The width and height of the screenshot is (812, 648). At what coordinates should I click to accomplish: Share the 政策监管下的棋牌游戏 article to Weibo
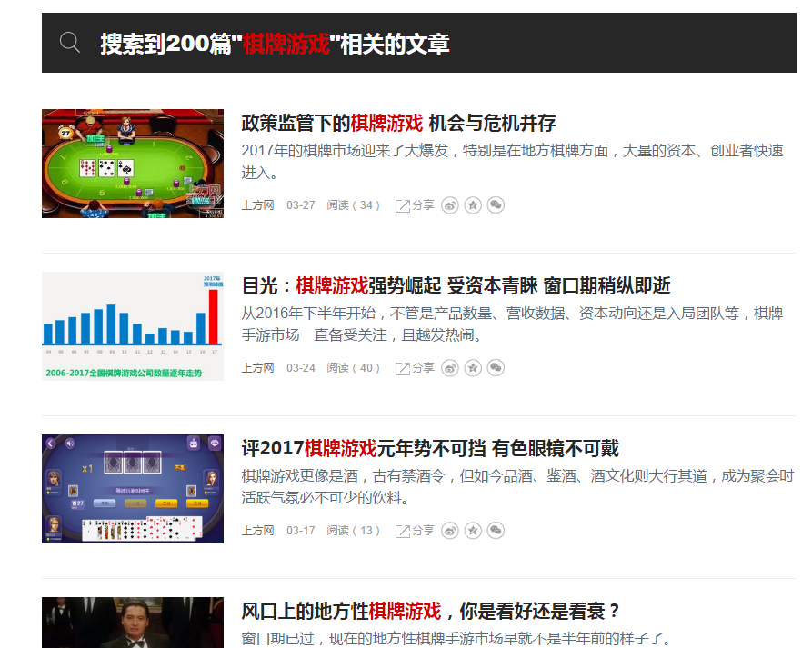point(450,205)
